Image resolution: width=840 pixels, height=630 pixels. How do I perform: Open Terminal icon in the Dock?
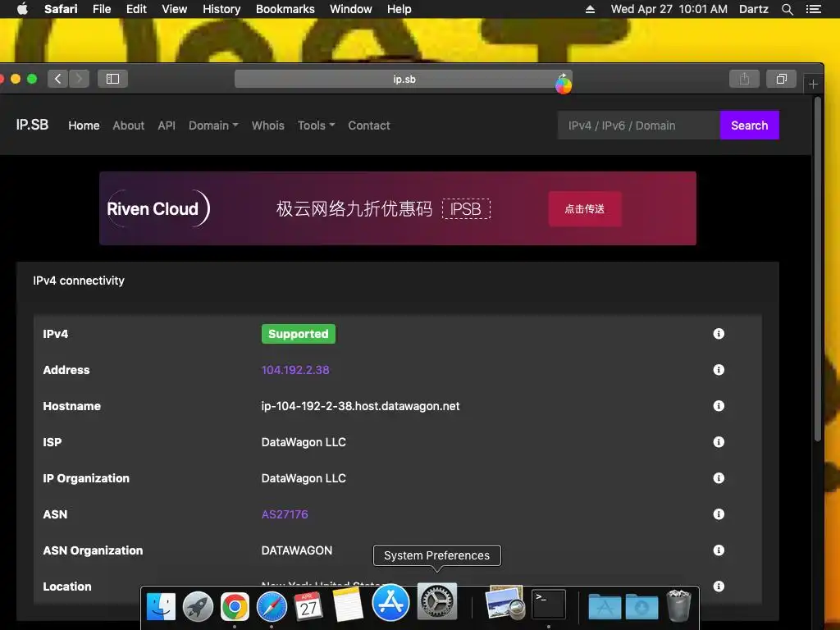(549, 604)
